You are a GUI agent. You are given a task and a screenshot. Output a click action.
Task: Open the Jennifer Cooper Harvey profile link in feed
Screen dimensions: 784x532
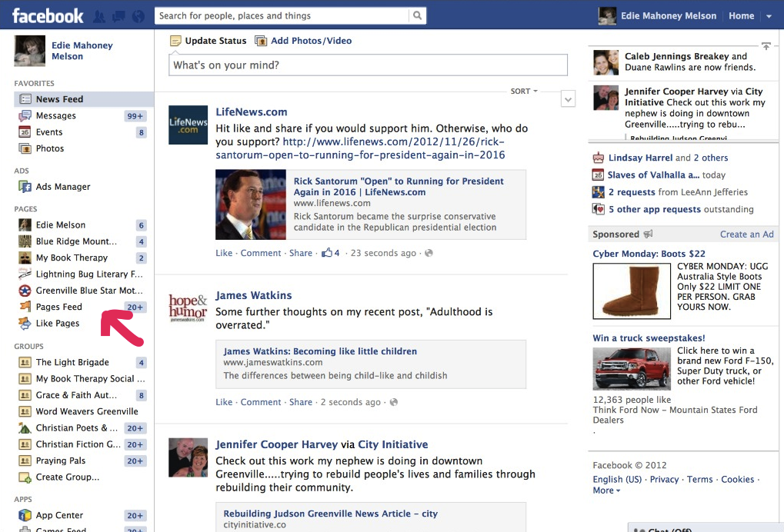276,444
